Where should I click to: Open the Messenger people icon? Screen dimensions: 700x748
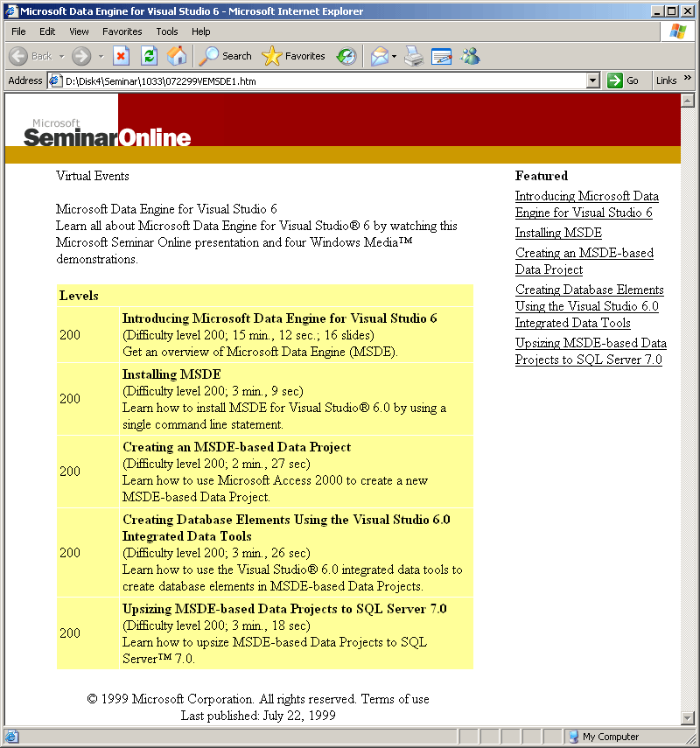(x=470, y=56)
